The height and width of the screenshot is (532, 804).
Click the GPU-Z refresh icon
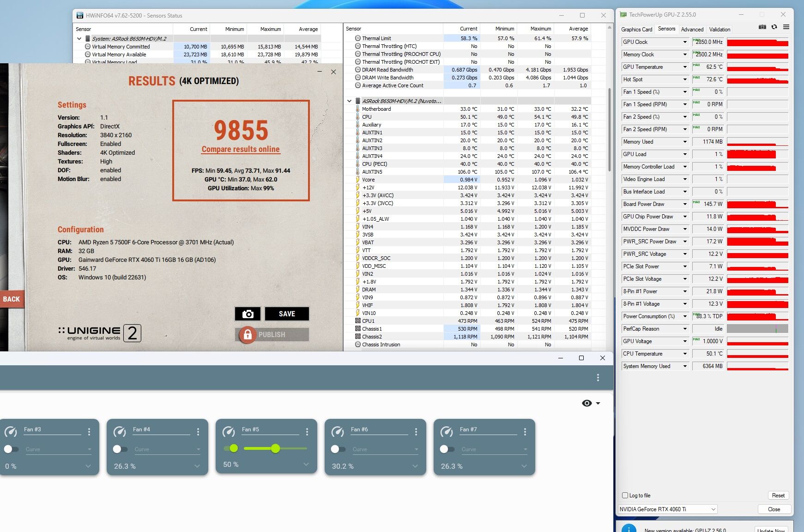click(774, 27)
